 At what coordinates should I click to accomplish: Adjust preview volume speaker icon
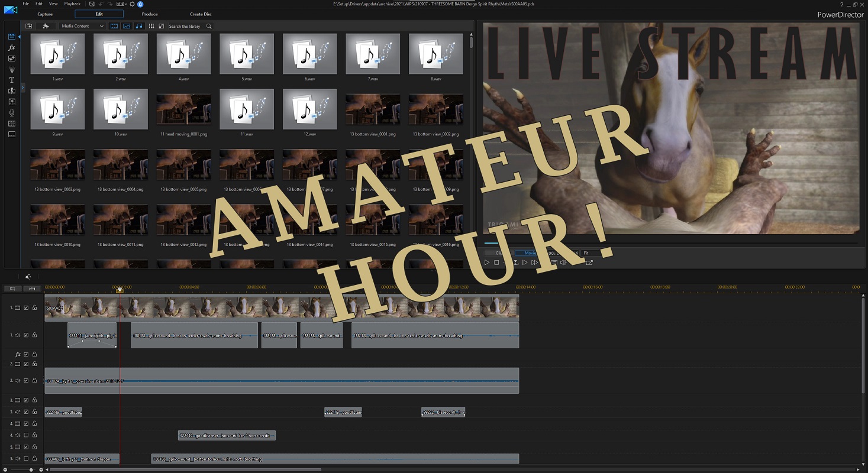563,263
